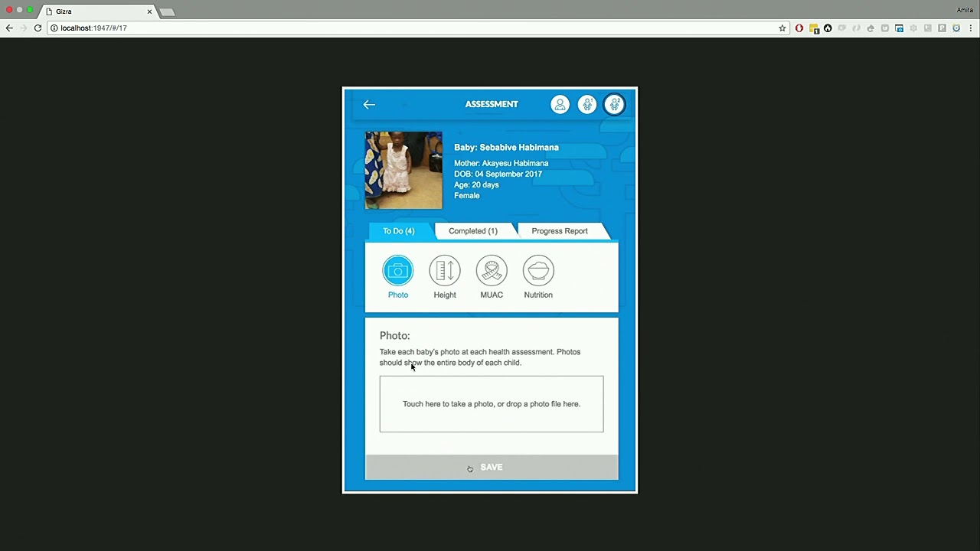980x551 pixels.
Task: Choose the Height activity ruler icon
Action: point(445,271)
